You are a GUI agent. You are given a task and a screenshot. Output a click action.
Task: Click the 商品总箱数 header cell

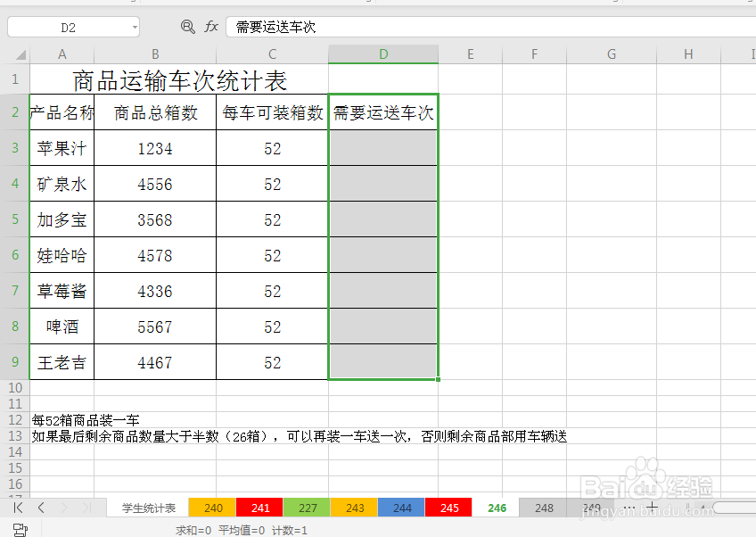[155, 112]
